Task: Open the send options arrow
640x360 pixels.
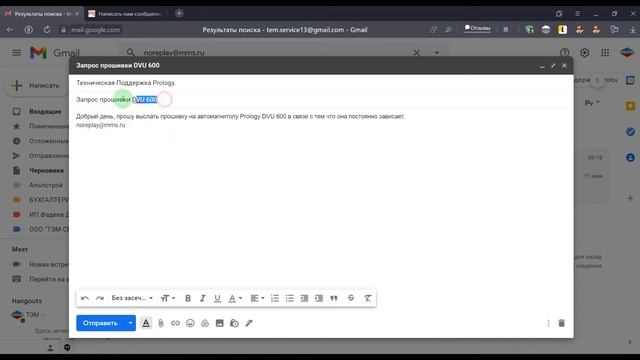Action: (130, 323)
